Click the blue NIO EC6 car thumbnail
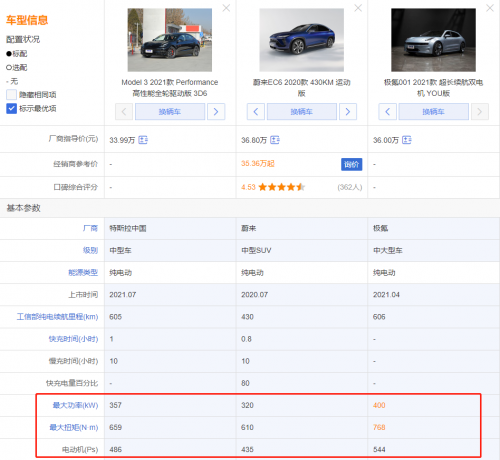The height and width of the screenshot is (460, 500). (x=302, y=40)
